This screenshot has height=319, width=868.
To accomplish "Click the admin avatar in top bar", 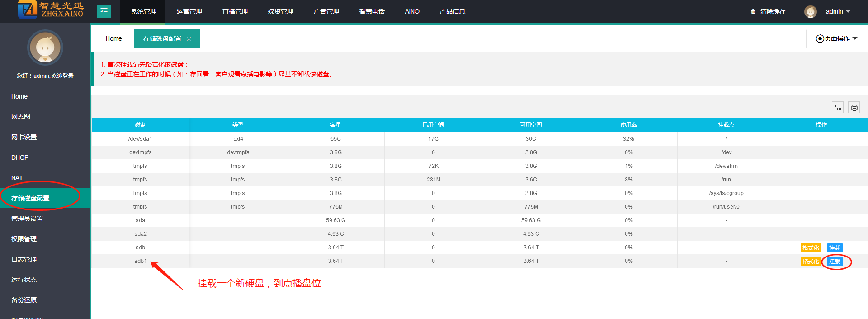I will (810, 11).
